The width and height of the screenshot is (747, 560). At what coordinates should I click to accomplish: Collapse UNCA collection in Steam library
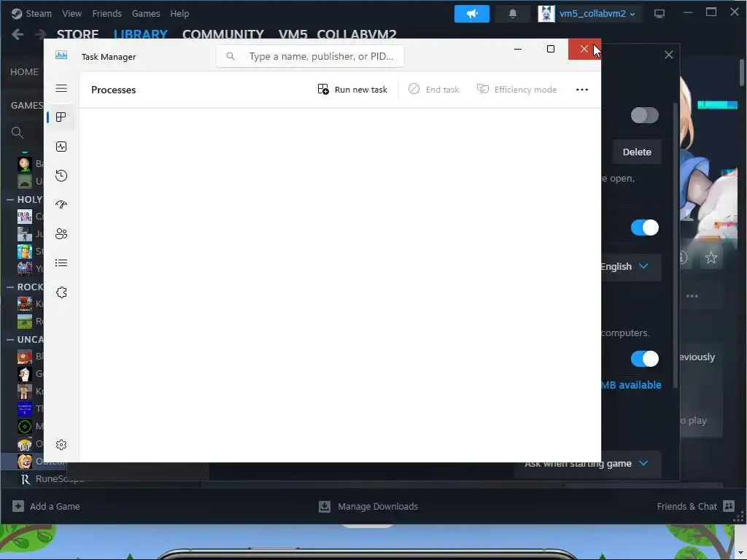coord(10,340)
